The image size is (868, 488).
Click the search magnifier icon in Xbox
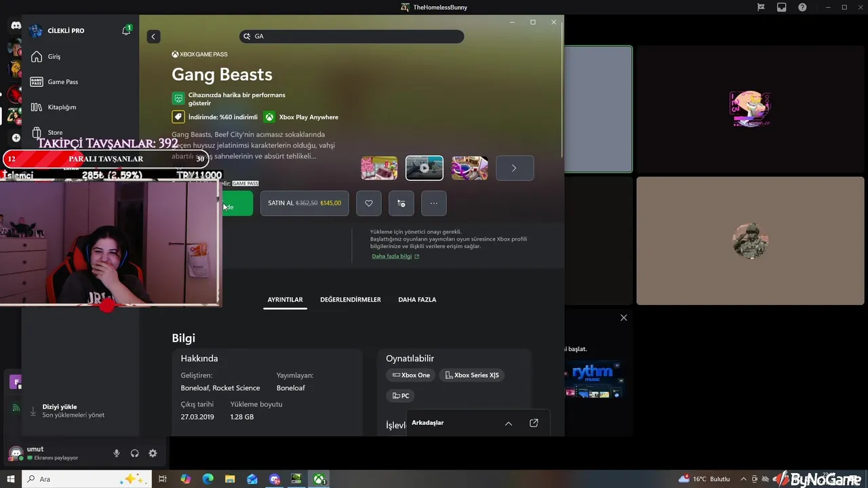click(248, 37)
